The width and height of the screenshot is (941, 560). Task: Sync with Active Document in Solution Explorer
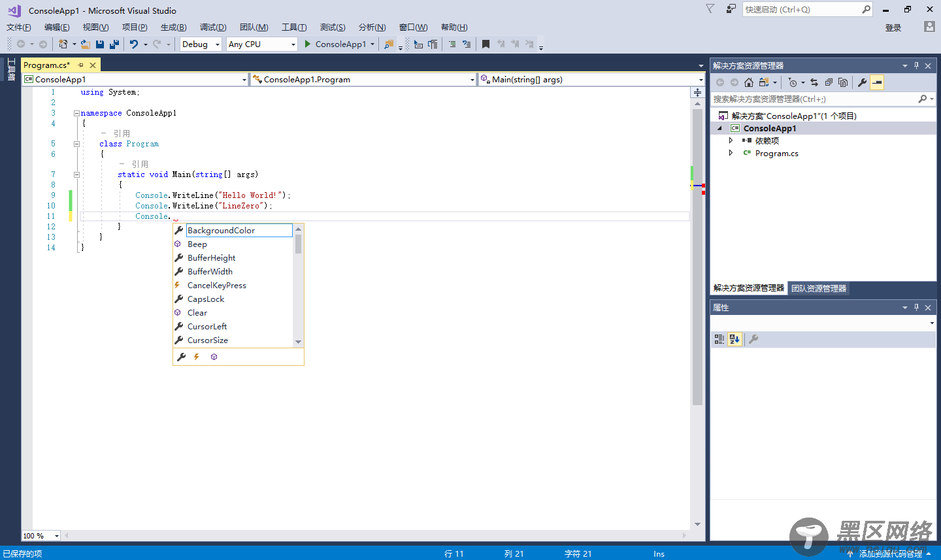pyautogui.click(x=814, y=82)
